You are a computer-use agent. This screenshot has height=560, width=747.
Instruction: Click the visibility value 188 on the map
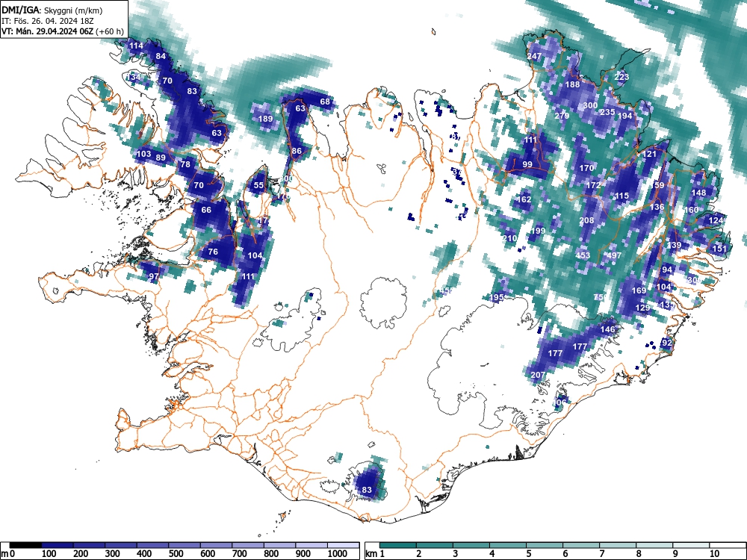click(573, 84)
